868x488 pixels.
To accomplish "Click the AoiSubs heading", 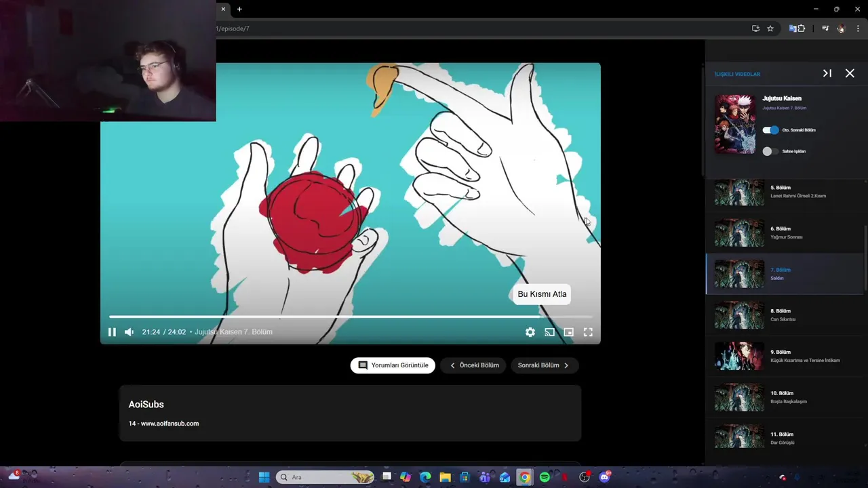I will [146, 405].
